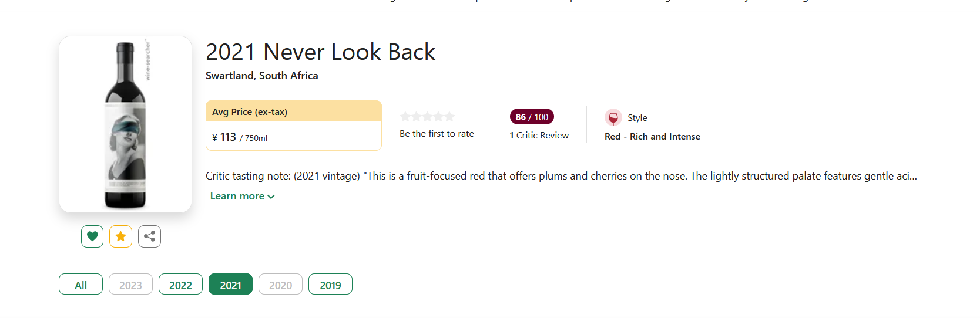Open the 1 Critic Review link
Image resolution: width=980 pixels, height=318 pixels.
[539, 136]
